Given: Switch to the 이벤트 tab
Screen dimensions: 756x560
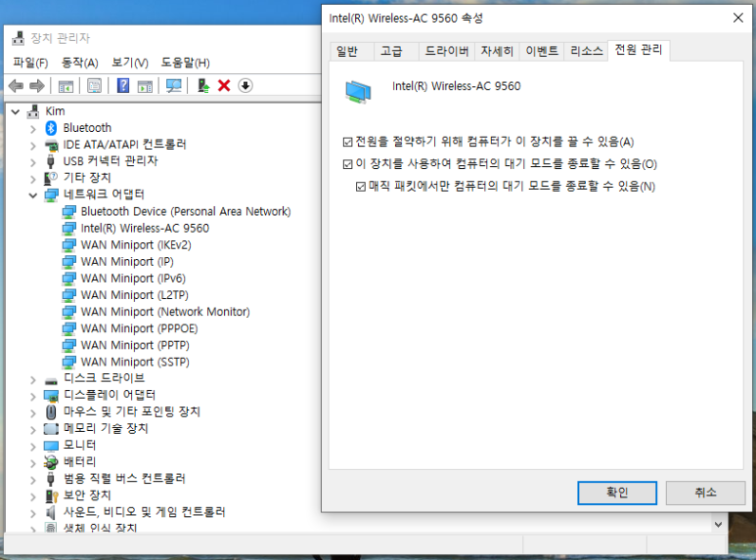Looking at the screenshot, I should click(542, 51).
